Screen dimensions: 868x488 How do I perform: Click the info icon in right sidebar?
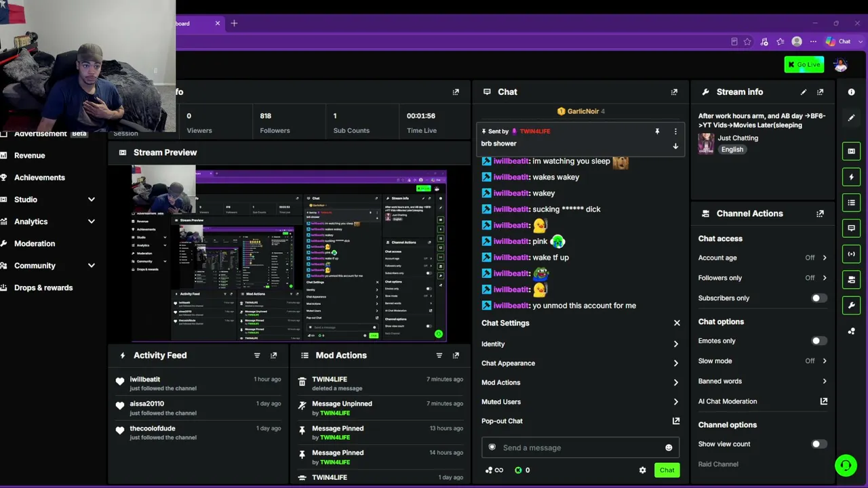point(851,91)
